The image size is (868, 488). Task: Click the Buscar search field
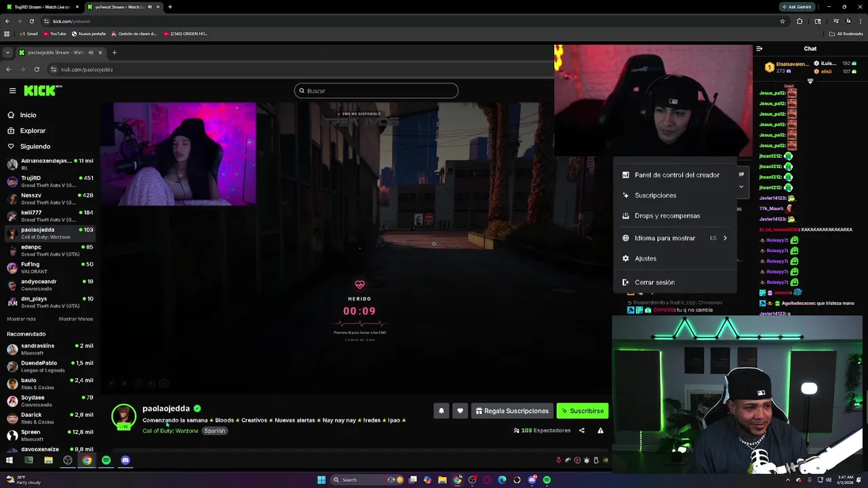(376, 91)
